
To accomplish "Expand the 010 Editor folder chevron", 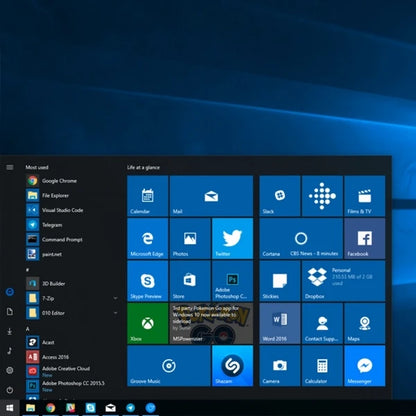I will (115, 313).
